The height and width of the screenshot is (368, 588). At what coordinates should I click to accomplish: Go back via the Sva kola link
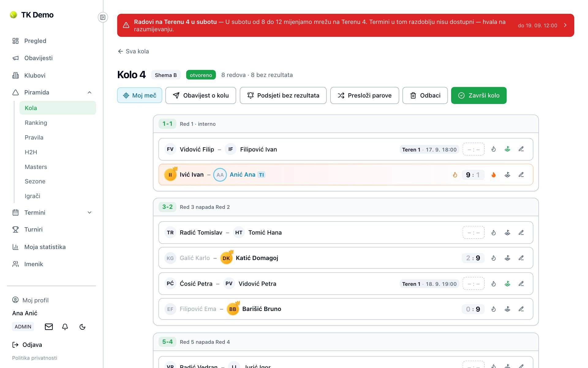[x=134, y=52]
